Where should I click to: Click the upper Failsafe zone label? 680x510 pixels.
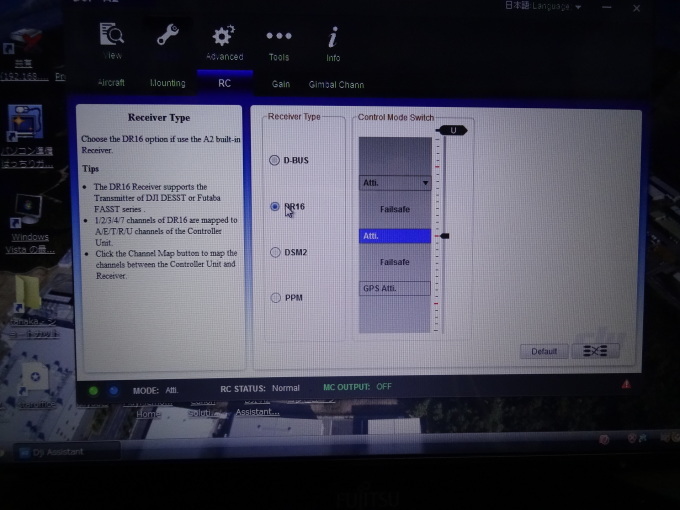click(x=395, y=209)
